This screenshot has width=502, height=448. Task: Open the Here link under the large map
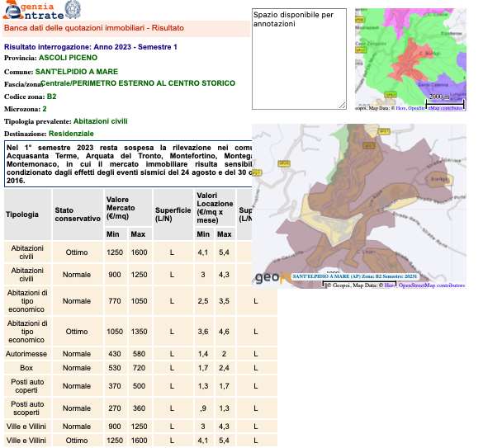pyautogui.click(x=388, y=285)
